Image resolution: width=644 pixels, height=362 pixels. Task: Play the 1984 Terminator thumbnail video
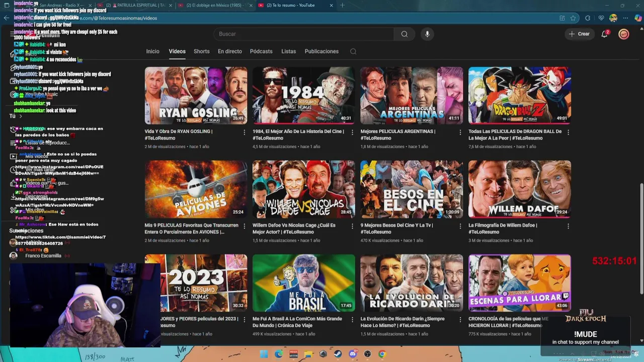pyautogui.click(x=303, y=96)
